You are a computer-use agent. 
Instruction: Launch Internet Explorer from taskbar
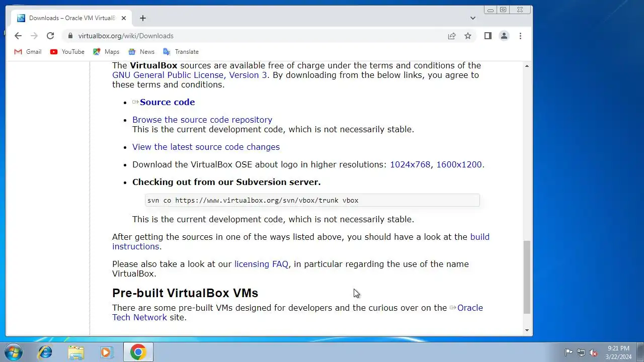click(x=45, y=352)
